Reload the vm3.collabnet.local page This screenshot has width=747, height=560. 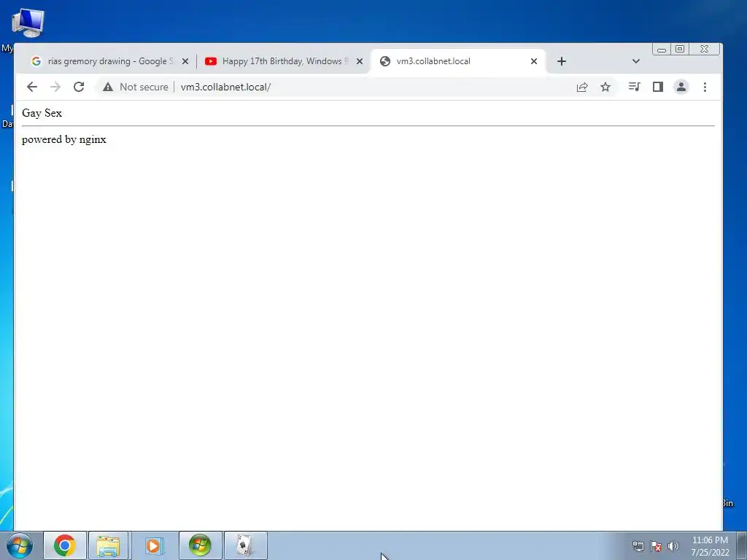pyautogui.click(x=79, y=87)
